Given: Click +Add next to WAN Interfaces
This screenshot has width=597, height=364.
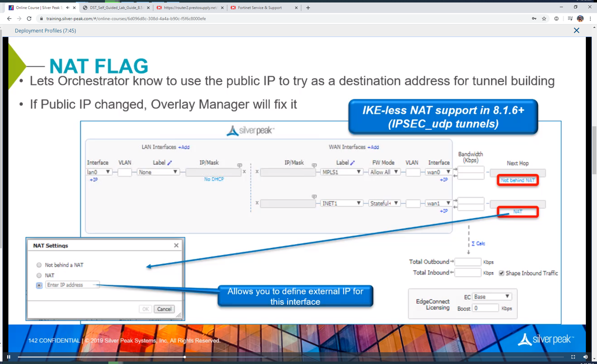Looking at the screenshot, I should 373,147.
